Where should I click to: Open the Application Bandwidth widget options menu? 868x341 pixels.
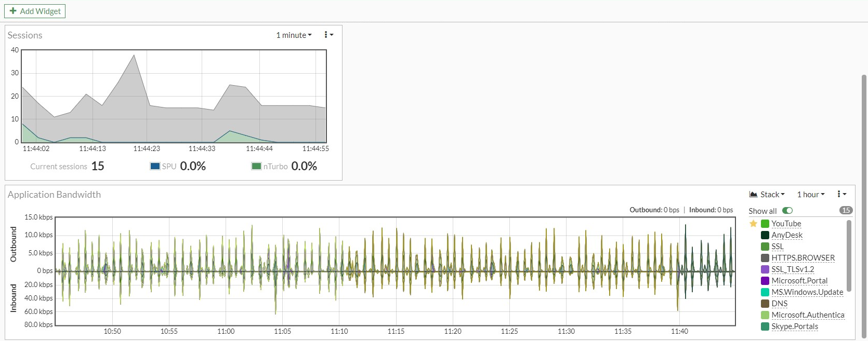841,194
